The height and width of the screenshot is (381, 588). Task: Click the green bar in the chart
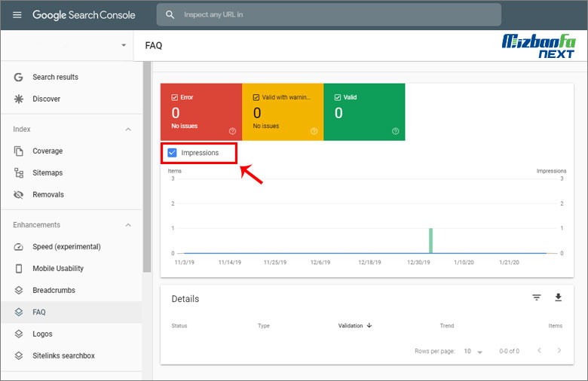coord(431,240)
